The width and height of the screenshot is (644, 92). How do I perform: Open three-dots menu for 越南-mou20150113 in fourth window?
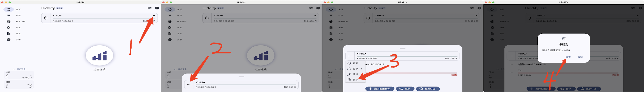pyautogui.click(x=511, y=64)
